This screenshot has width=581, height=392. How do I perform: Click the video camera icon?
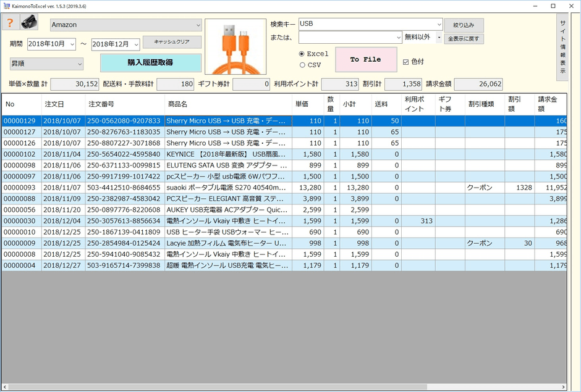coord(29,22)
